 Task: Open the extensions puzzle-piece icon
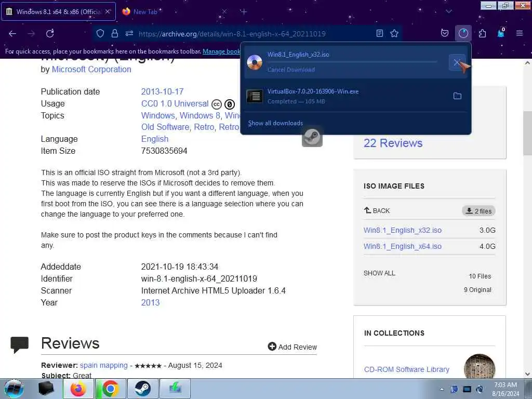(x=482, y=33)
